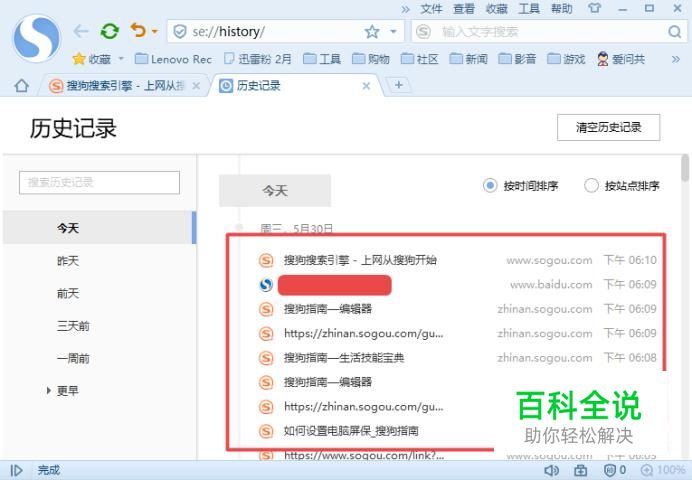
Task: Open the Lenovo Rec bookmark folder
Action: (x=173, y=59)
